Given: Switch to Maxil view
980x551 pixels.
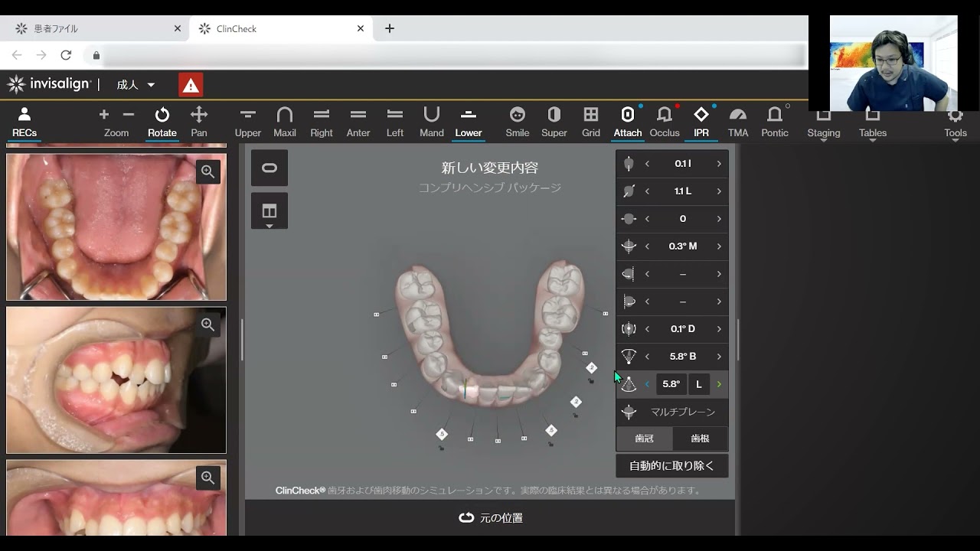Looking at the screenshot, I should pyautogui.click(x=285, y=122).
